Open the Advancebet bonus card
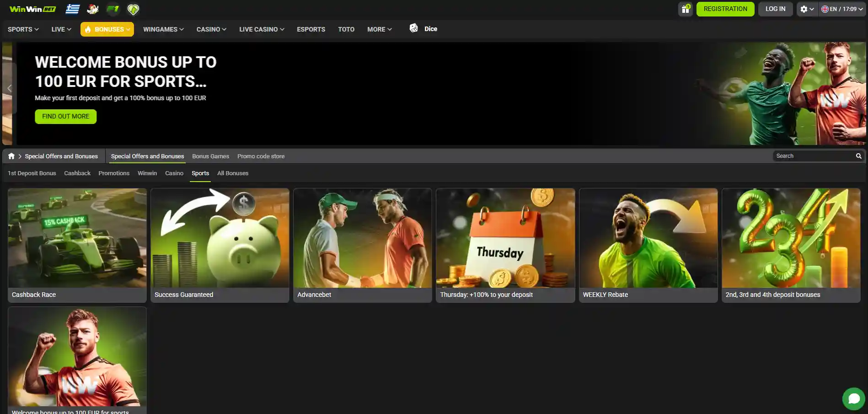868x414 pixels. [363, 245]
